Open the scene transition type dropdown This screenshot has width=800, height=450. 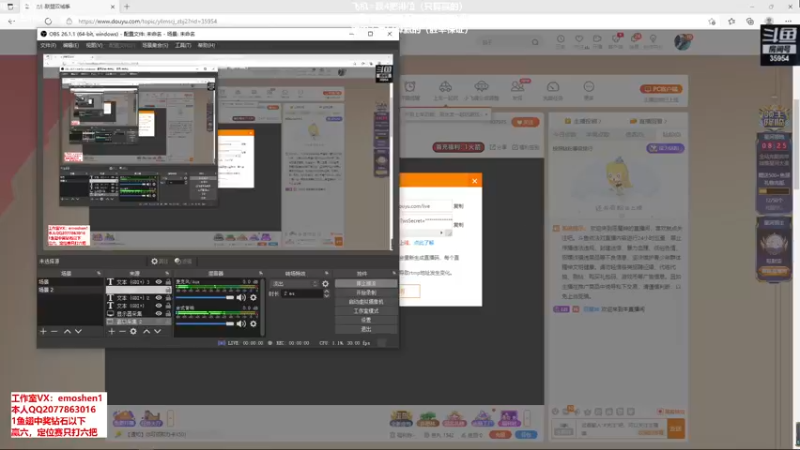294,284
